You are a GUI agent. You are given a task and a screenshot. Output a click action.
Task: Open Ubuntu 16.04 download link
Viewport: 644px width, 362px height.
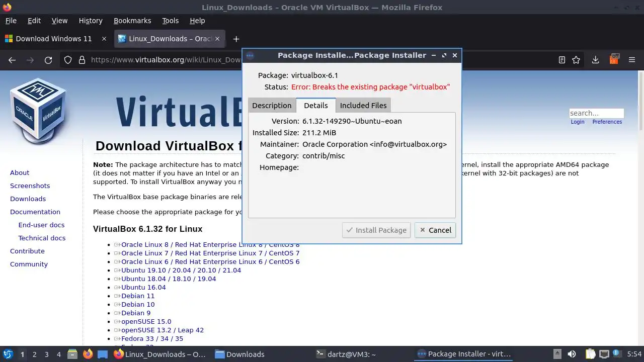point(143,287)
